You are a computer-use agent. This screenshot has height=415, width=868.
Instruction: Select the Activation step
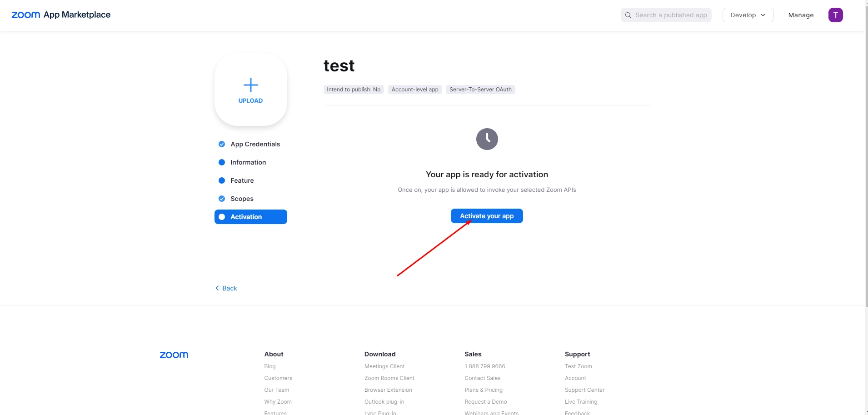[x=251, y=217]
